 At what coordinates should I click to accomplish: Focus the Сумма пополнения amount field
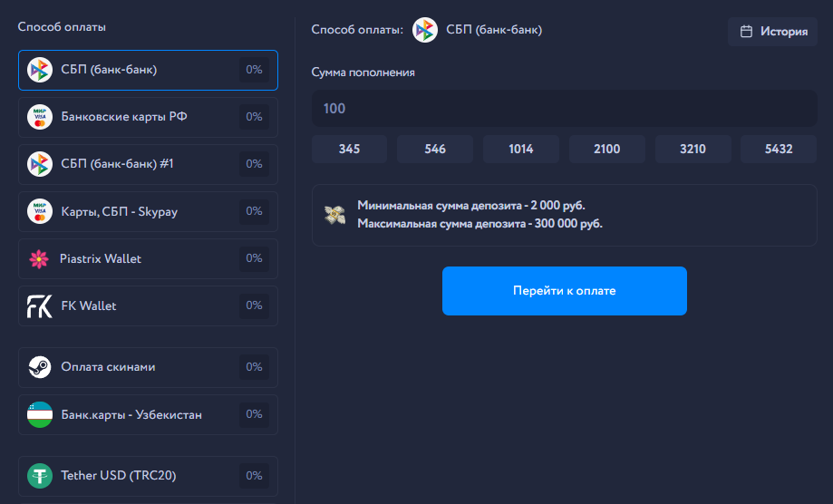pyautogui.click(x=564, y=109)
